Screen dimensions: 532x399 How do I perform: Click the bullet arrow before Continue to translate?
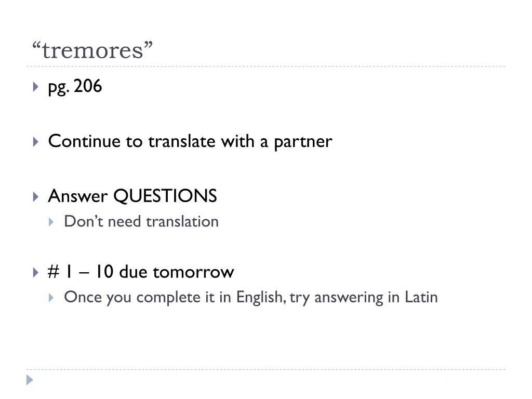coord(36,142)
